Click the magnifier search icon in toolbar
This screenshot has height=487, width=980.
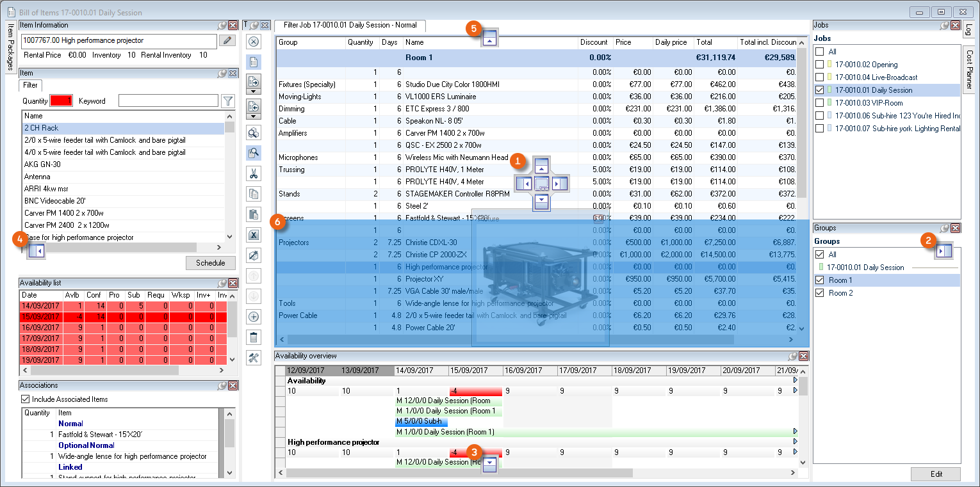(253, 153)
